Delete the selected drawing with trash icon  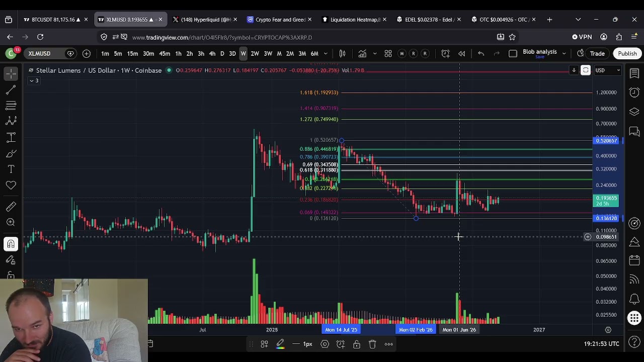(x=372, y=344)
